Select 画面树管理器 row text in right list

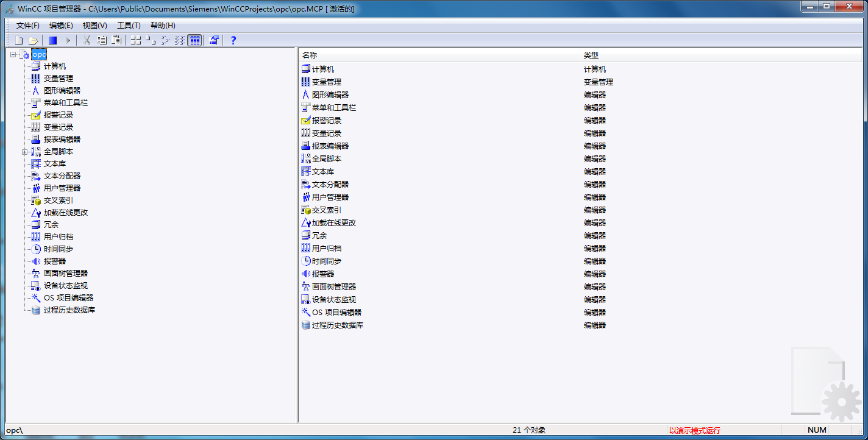point(334,287)
